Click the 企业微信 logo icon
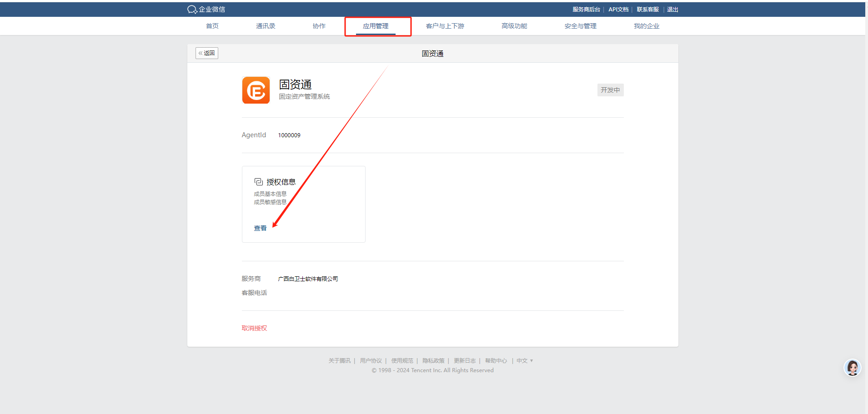Image resolution: width=868 pixels, height=414 pixels. point(192,10)
